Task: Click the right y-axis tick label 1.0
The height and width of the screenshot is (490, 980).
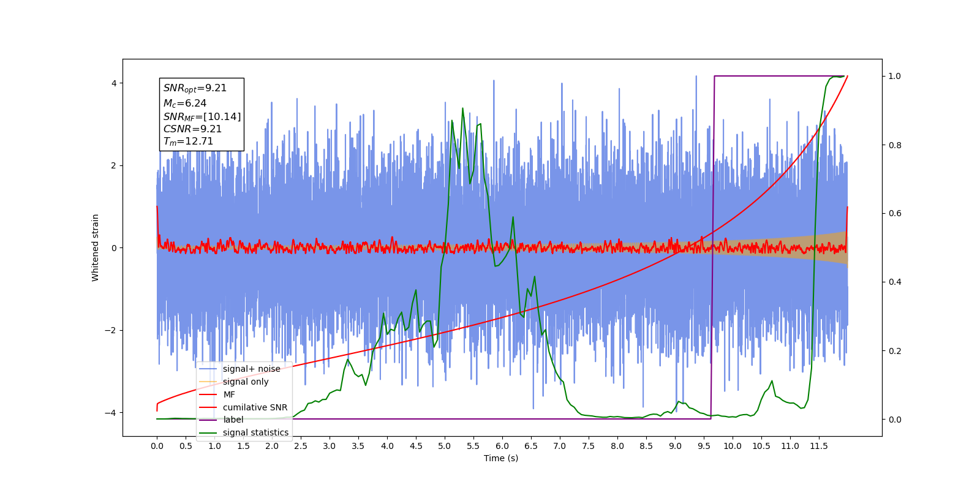Action: 895,77
